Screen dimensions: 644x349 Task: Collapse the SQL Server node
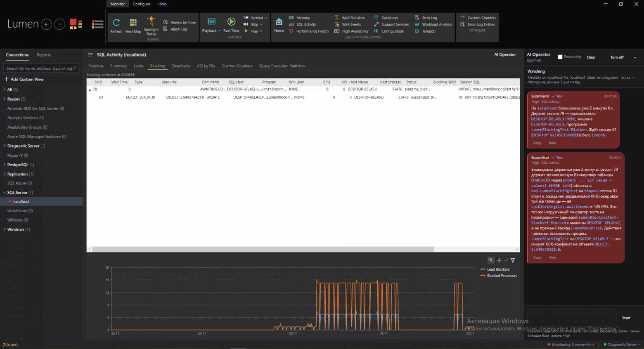5,192
